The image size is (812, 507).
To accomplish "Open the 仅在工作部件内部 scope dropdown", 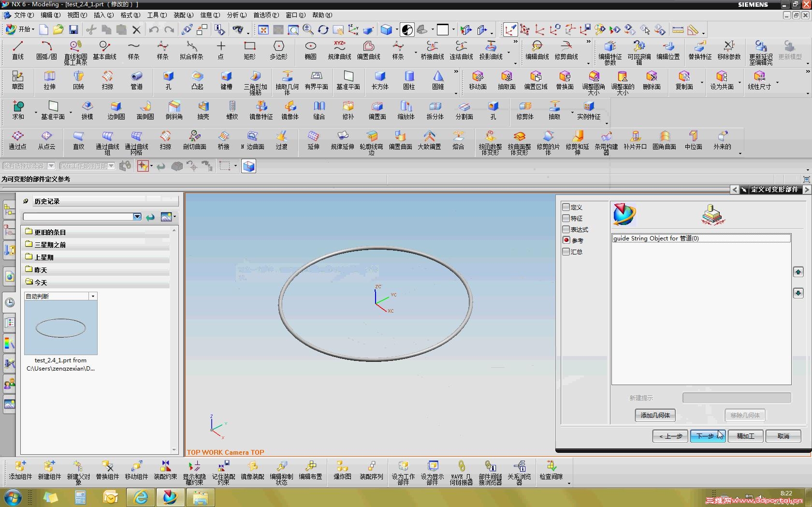I will tap(111, 166).
